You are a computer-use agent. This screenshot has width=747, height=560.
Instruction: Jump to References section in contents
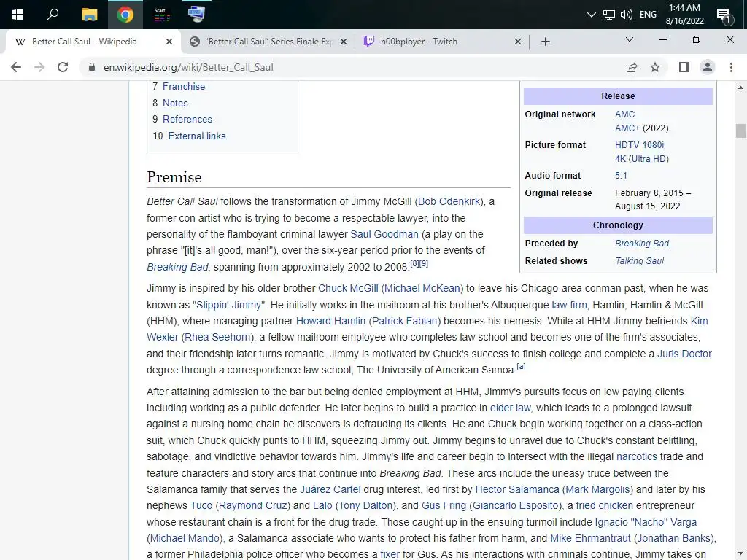pyautogui.click(x=187, y=119)
